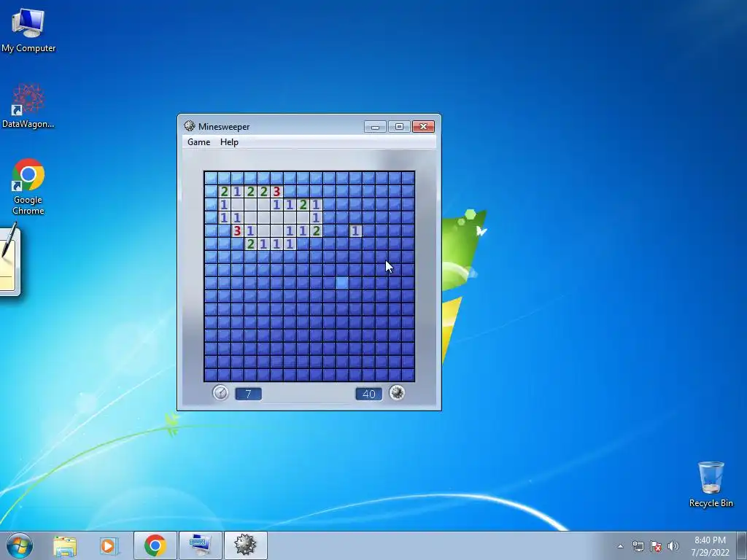Screen dimensions: 747x560
Task: Open the network tray icon
Action: [x=638, y=546]
